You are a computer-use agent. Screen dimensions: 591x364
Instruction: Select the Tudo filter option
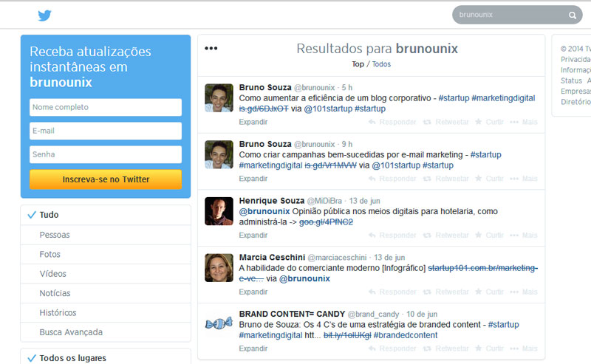click(49, 215)
